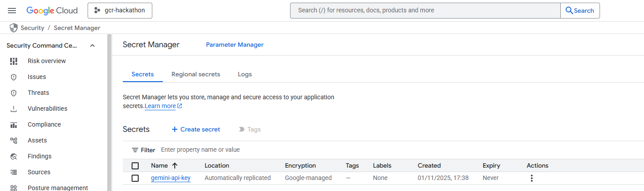Open the main navigation hamburger menu
The image size is (644, 191).
pos(12,11)
